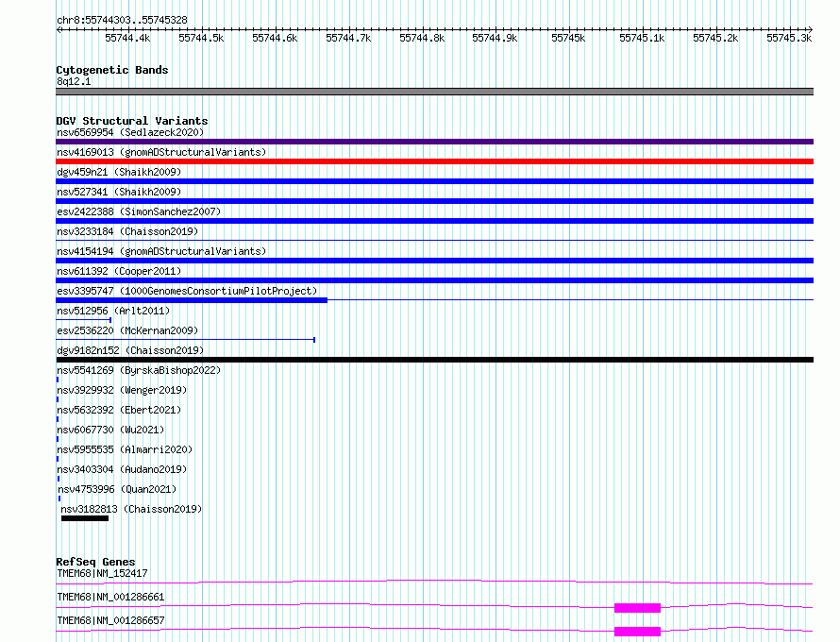
Task: Click the 55744.7k ruler tick label
Action: point(348,38)
